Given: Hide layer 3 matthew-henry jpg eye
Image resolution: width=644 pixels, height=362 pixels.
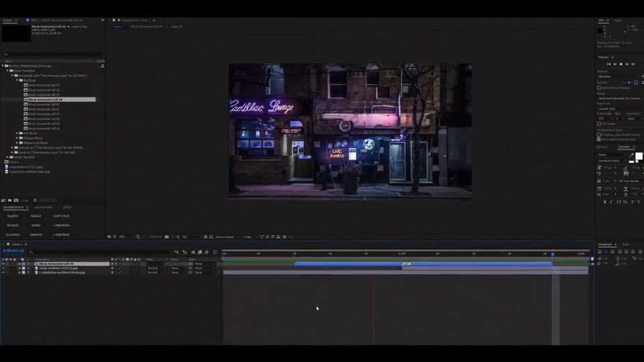Looking at the screenshot, I should coord(3,273).
